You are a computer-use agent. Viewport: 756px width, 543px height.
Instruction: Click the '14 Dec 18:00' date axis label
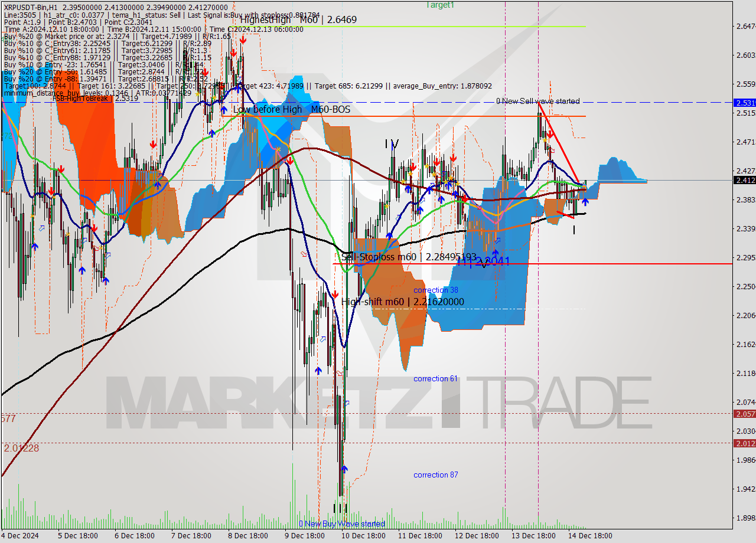[x=590, y=536]
